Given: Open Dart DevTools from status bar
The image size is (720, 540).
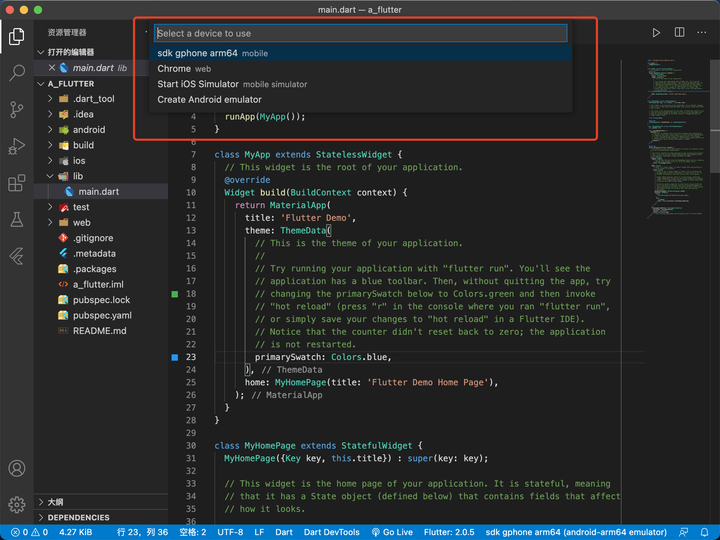Looking at the screenshot, I should (332, 532).
